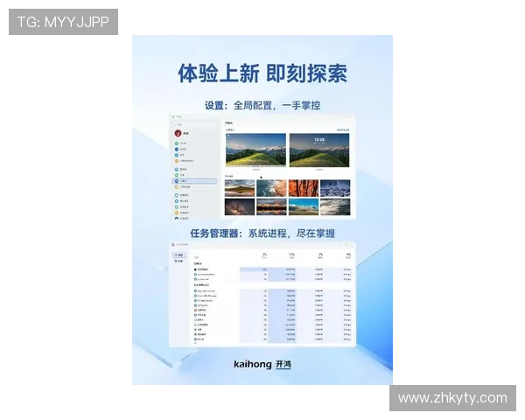Choose the sunset mountain reflection wallpaper thumbnail
525x420 pixels.
pos(271,206)
